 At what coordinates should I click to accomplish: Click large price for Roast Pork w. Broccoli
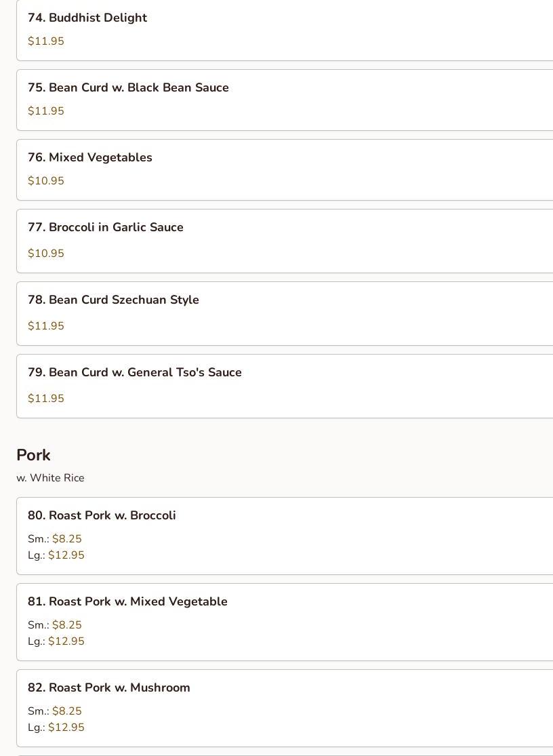pyautogui.click(x=66, y=555)
